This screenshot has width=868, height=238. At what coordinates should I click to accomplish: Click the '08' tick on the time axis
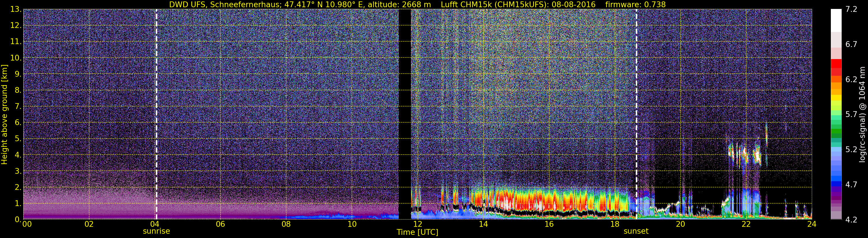286,224
